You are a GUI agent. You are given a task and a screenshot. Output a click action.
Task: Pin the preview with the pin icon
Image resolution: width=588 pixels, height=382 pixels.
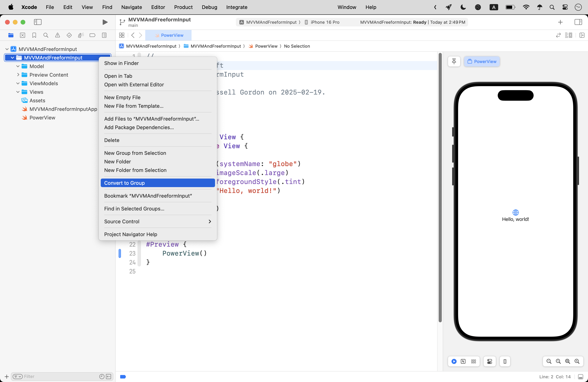(454, 61)
